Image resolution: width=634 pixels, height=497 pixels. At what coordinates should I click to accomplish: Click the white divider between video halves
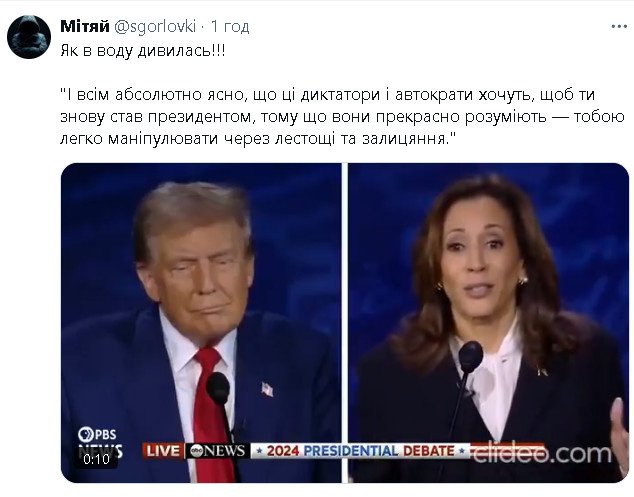pos(344,323)
